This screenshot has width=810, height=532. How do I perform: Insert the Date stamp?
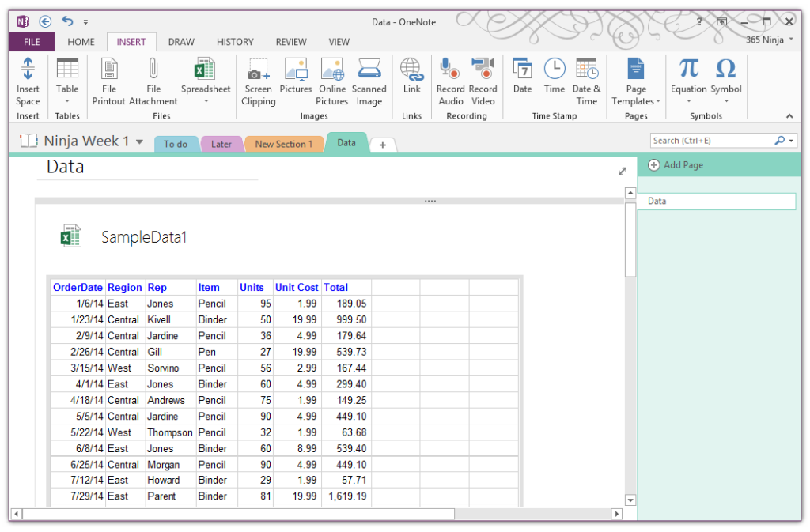click(522, 75)
